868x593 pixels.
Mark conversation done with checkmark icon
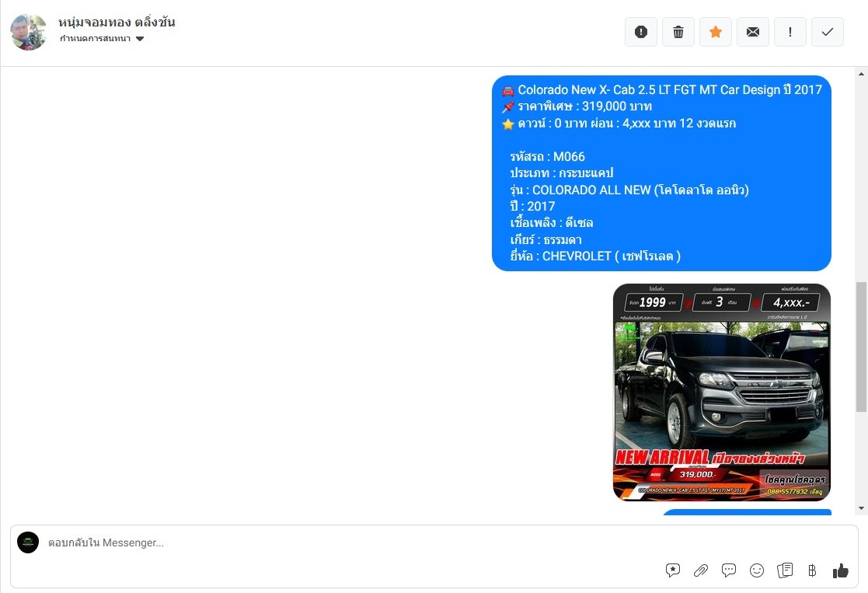(x=828, y=32)
